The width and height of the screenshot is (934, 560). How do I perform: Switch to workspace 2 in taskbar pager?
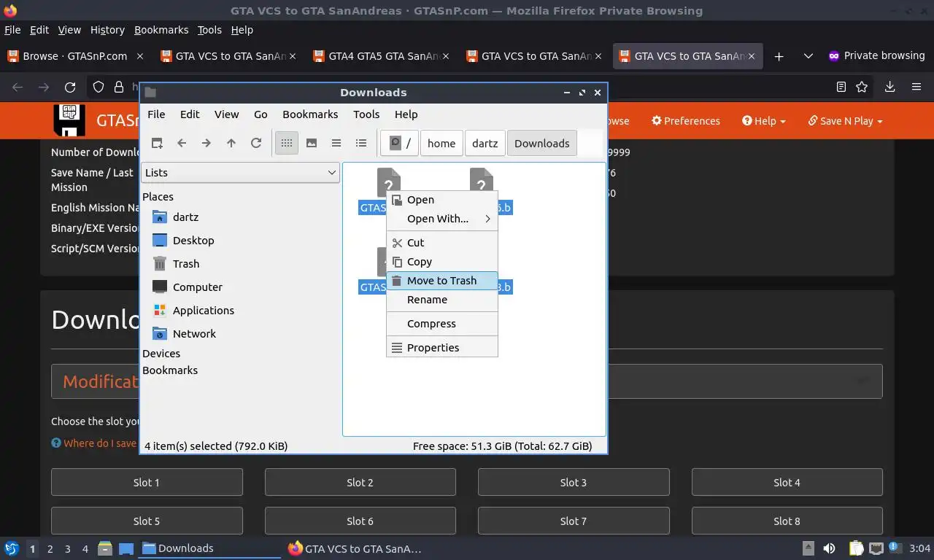pos(50,549)
